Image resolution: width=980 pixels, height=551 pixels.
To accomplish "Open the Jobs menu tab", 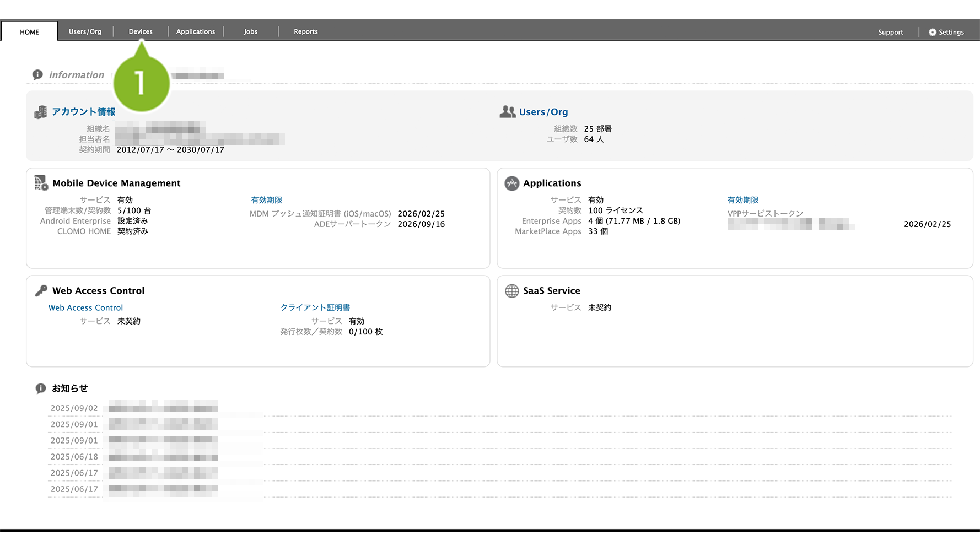I will [x=251, y=32].
